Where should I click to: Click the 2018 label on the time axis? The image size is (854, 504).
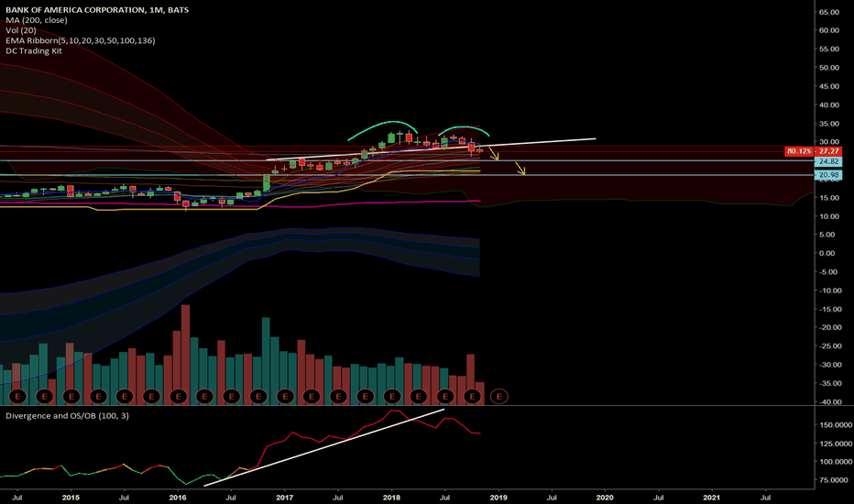coord(391,498)
